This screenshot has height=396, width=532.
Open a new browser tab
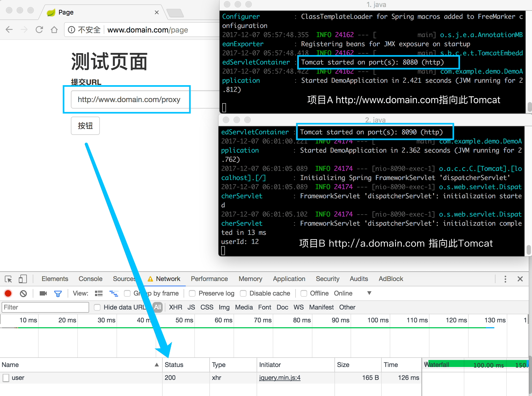click(175, 13)
